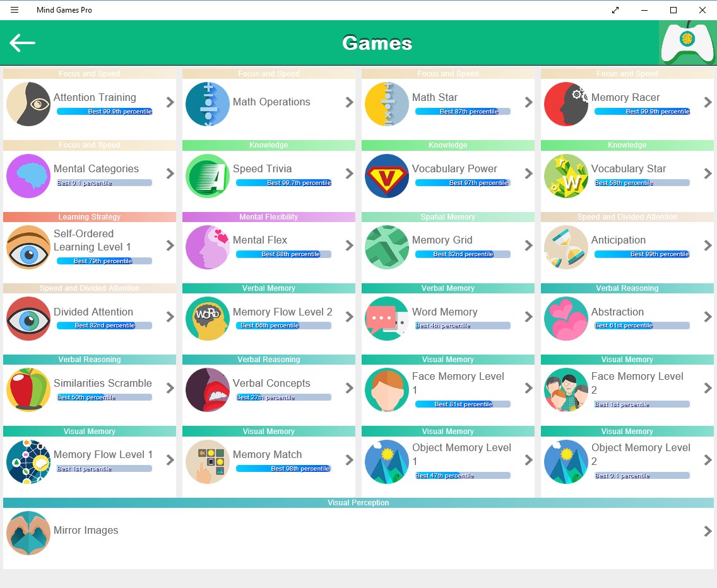Click the chevron next to Math Operations
The image size is (717, 588).
350,102
